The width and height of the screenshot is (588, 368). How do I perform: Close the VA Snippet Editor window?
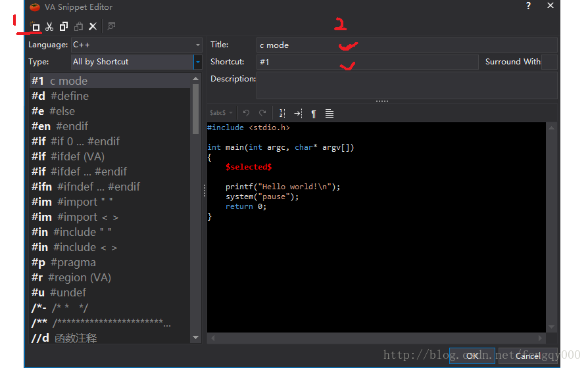550,6
